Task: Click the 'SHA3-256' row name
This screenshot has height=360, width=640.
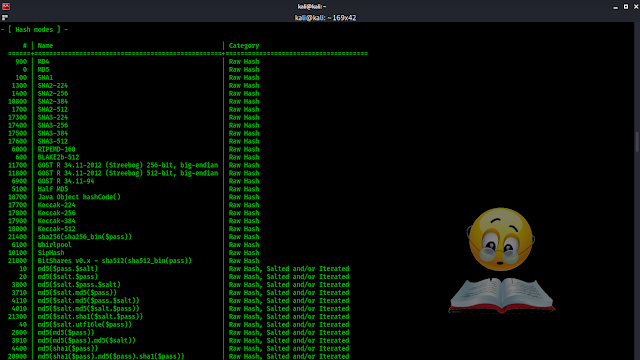Action: (x=53, y=125)
